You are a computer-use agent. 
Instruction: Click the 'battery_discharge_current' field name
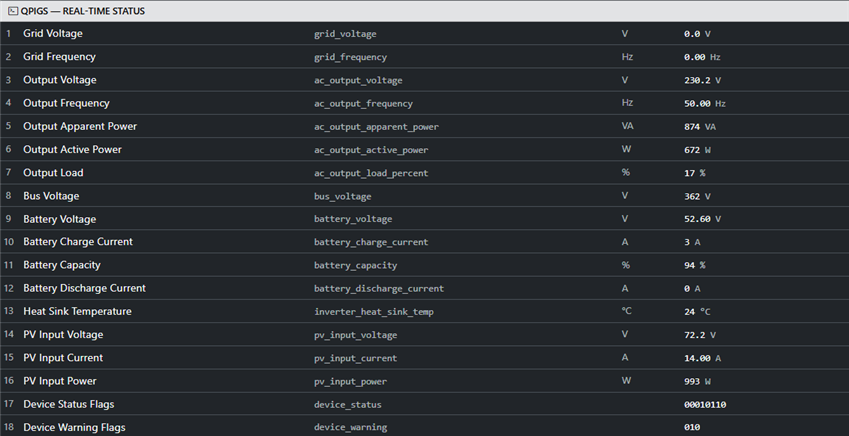pyautogui.click(x=379, y=289)
